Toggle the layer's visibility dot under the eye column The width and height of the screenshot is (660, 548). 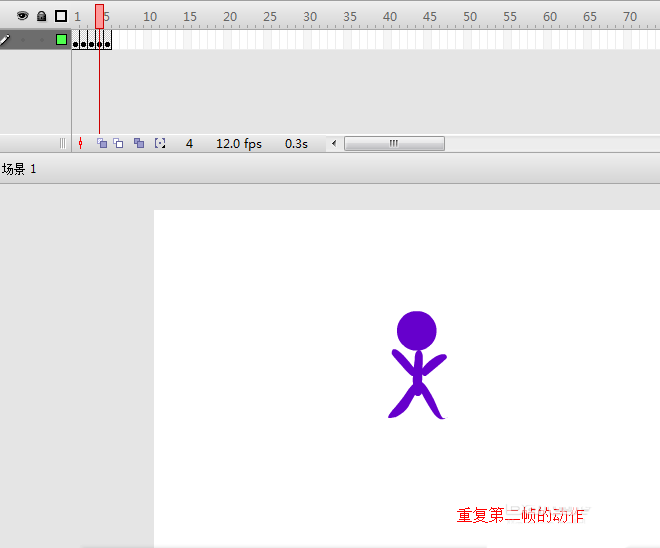(23, 40)
